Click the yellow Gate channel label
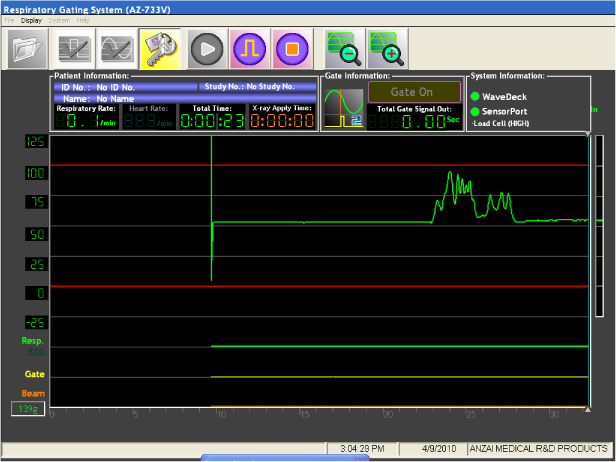The width and height of the screenshot is (616, 462). coord(34,374)
